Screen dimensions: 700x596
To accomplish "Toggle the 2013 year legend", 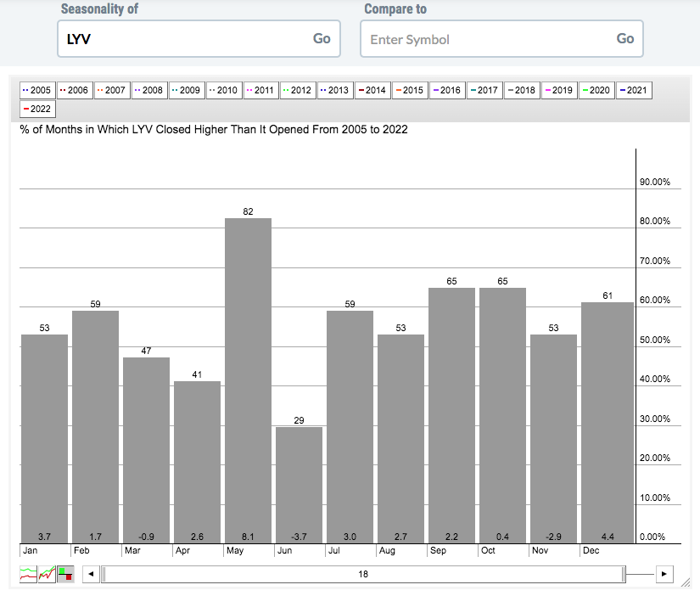I will (x=336, y=90).
